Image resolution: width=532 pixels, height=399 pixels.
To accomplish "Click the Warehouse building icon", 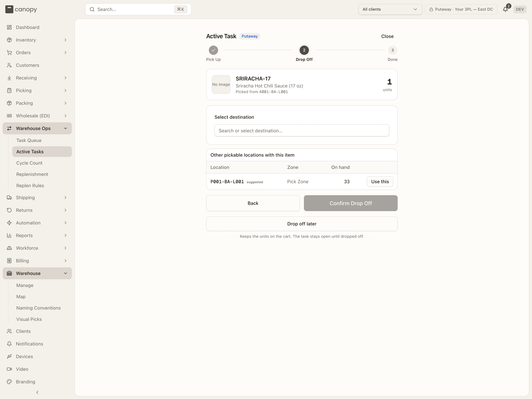I will [9, 273].
